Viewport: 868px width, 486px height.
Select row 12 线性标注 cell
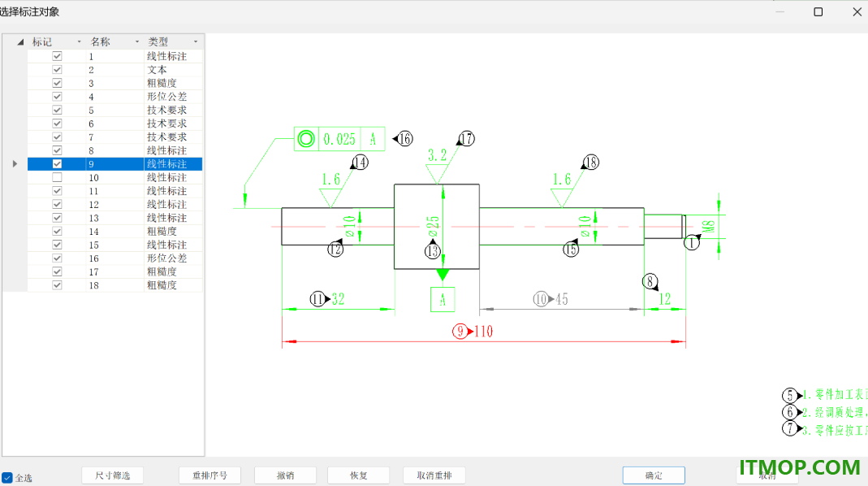pyautogui.click(x=173, y=205)
